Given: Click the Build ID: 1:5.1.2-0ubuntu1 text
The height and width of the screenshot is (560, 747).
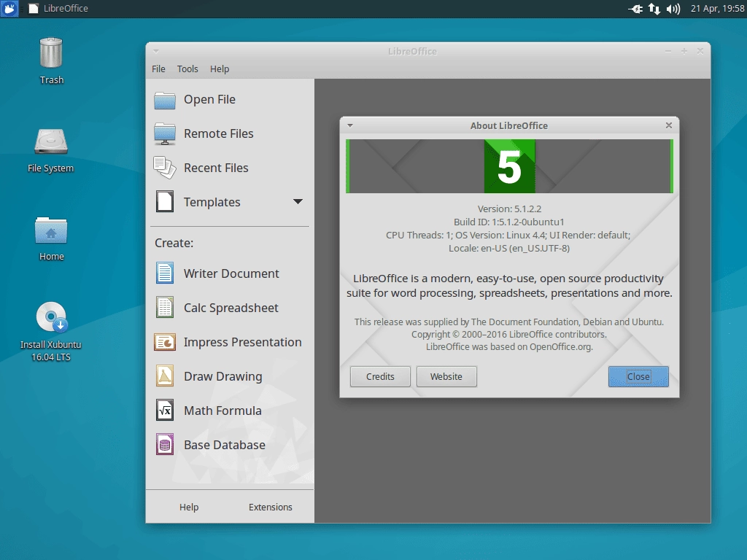Looking at the screenshot, I should tap(508, 222).
